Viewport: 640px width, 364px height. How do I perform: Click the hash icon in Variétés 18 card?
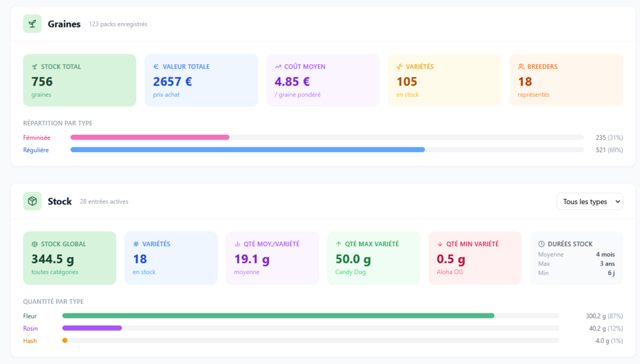coord(136,244)
